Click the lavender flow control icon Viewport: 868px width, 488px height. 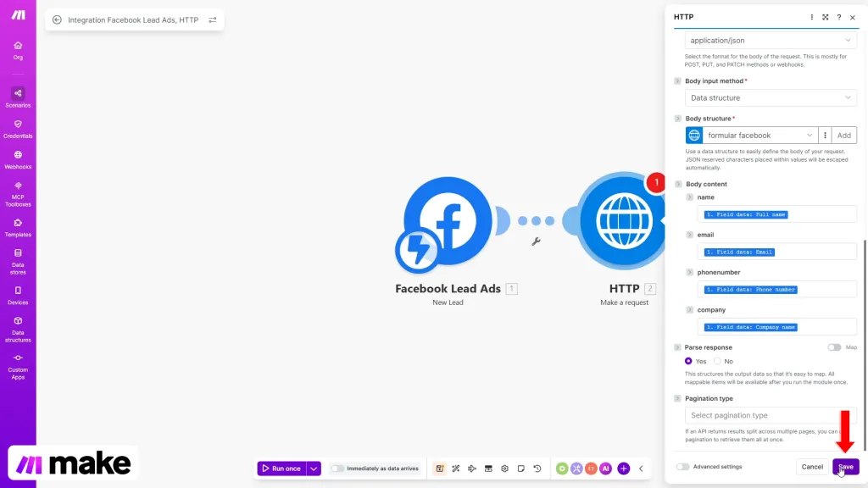coord(576,469)
